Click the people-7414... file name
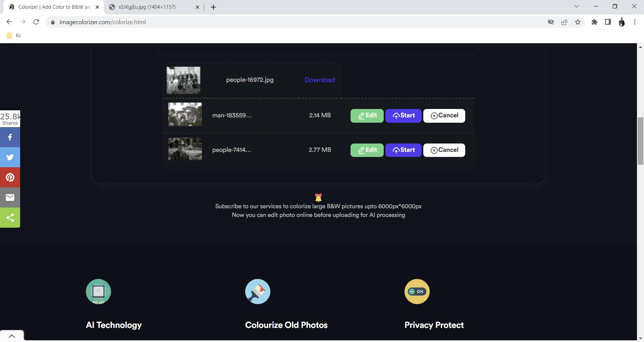Screen dimensions: 644x342 point(231,150)
